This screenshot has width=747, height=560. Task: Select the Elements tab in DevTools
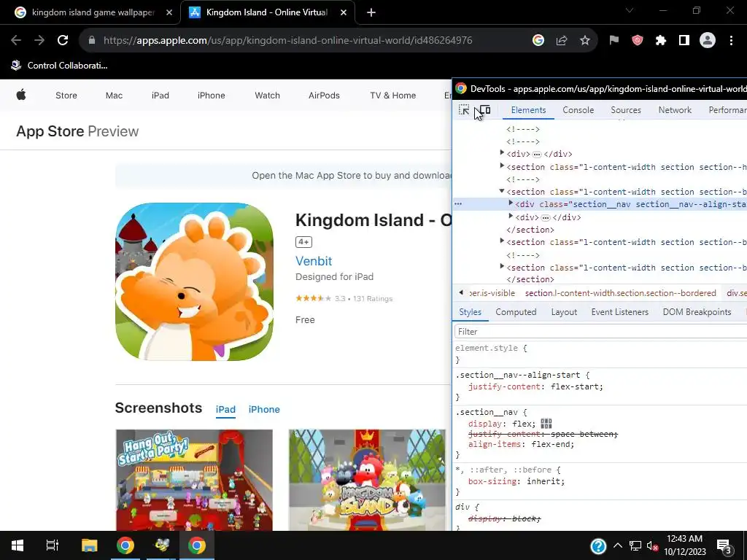[x=528, y=110]
